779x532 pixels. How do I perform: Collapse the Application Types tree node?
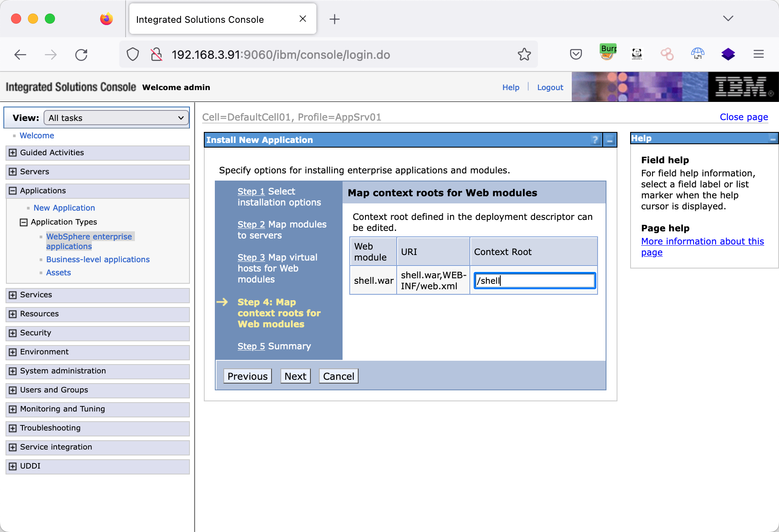(x=24, y=222)
